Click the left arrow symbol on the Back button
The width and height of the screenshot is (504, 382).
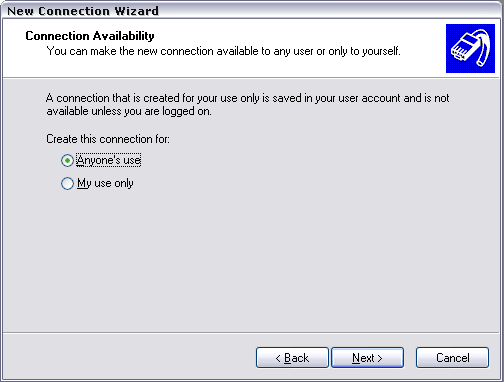coord(278,358)
